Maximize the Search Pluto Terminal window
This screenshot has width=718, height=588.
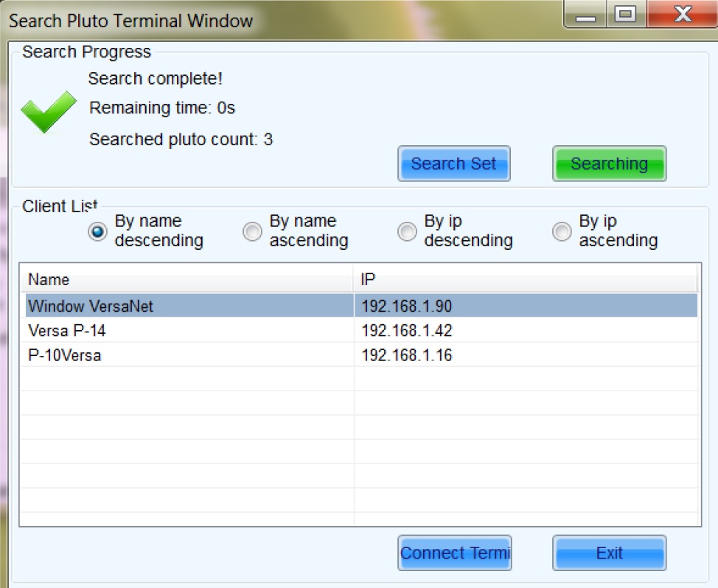[626, 14]
